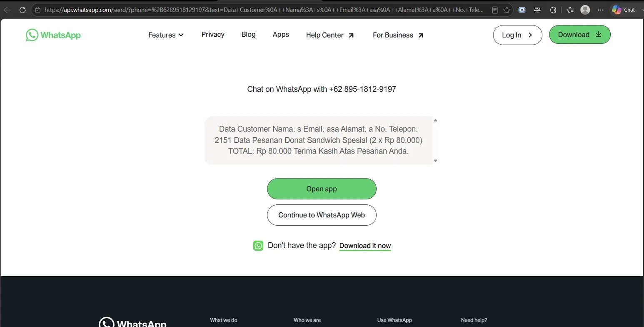Viewport: 644px width, 327px height.
Task: Open the browser extensions puzzle icon
Action: (x=553, y=10)
